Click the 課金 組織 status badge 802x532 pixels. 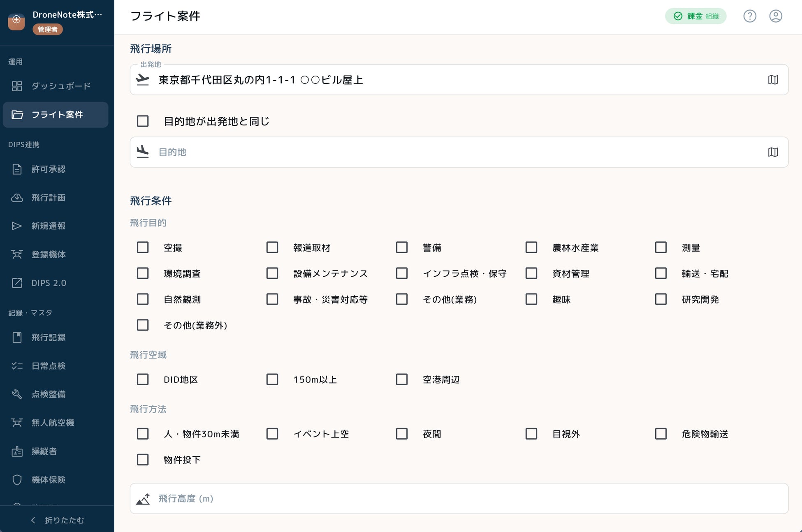coord(695,16)
